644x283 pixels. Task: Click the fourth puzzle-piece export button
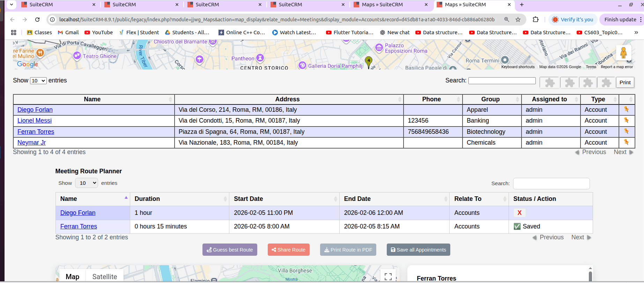click(606, 82)
